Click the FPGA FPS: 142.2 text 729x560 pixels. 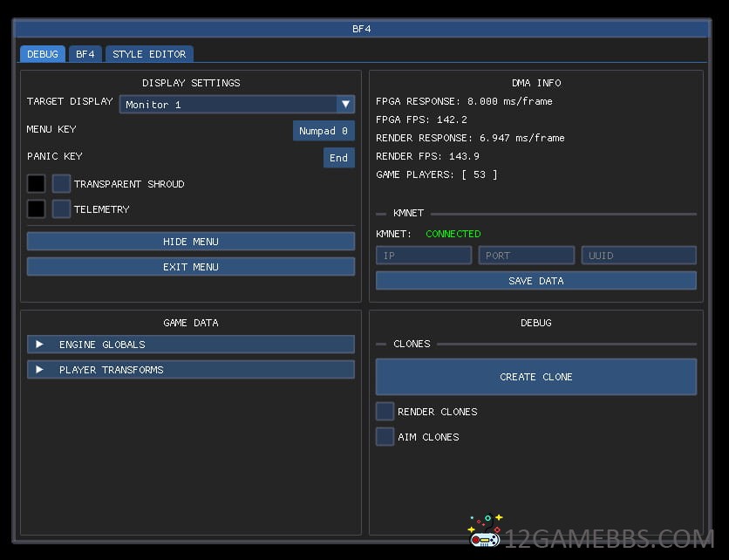click(421, 120)
